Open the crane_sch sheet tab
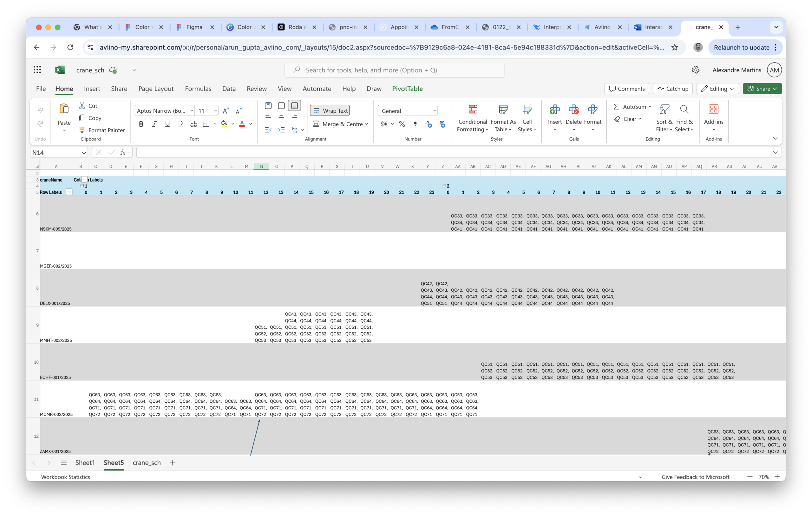 [147, 463]
